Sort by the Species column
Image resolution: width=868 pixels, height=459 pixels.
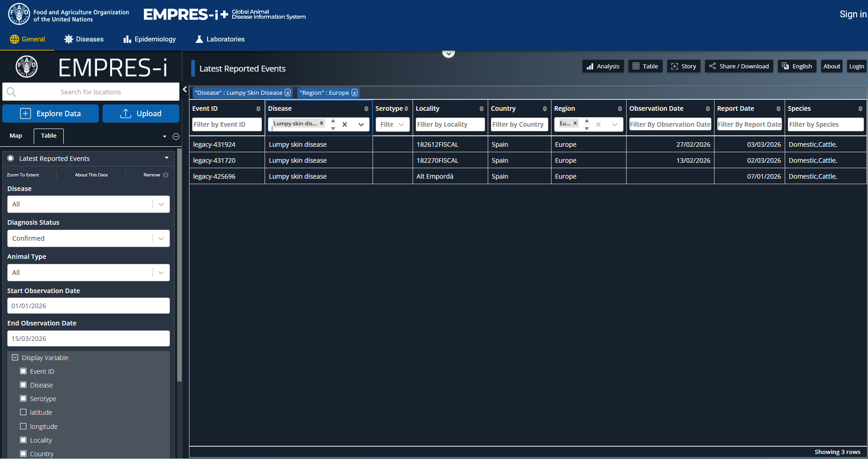[860, 109]
